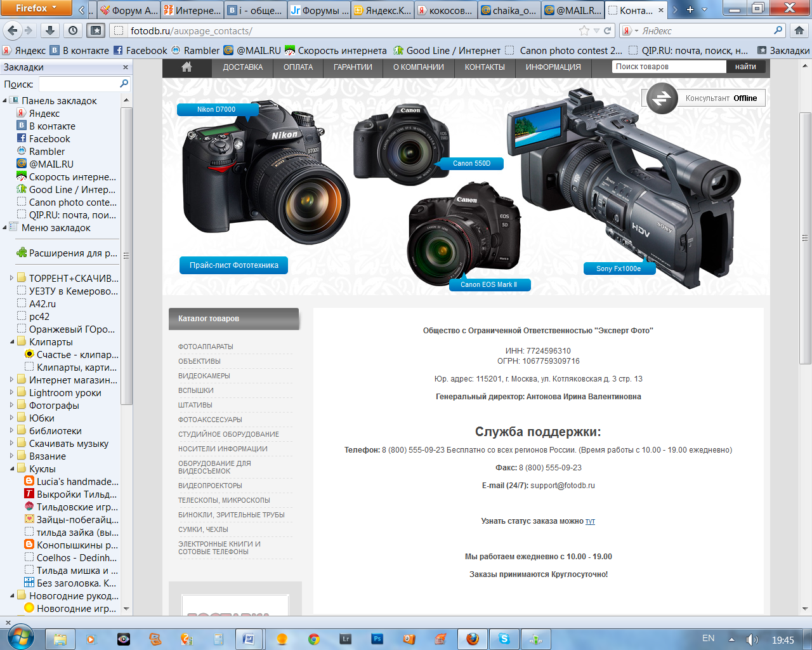This screenshot has width=812, height=650.
Task: Toggle the bookmarks sidebar star button
Action: pos(96,30)
